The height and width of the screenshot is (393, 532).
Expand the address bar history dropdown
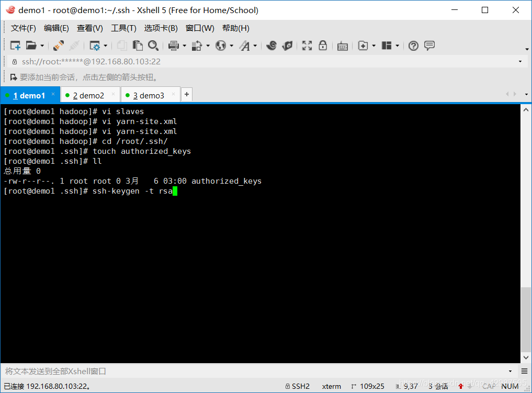tap(520, 61)
